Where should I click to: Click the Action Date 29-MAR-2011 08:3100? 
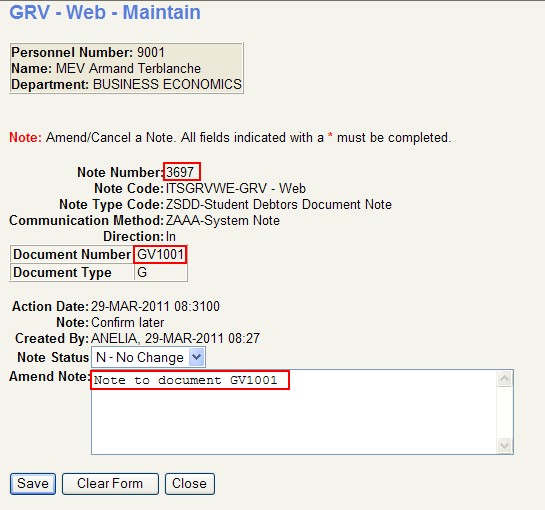pos(155,306)
